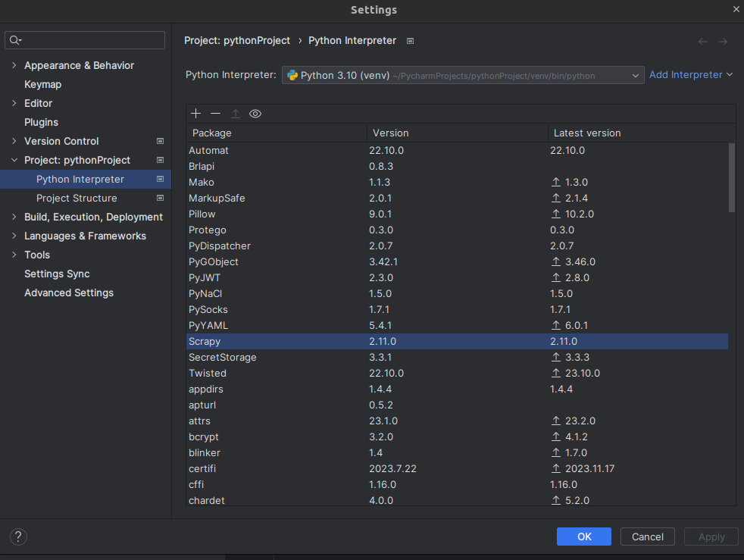Viewport: 744px width, 560px height.
Task: Open the Add Interpreter dropdown
Action: (691, 74)
